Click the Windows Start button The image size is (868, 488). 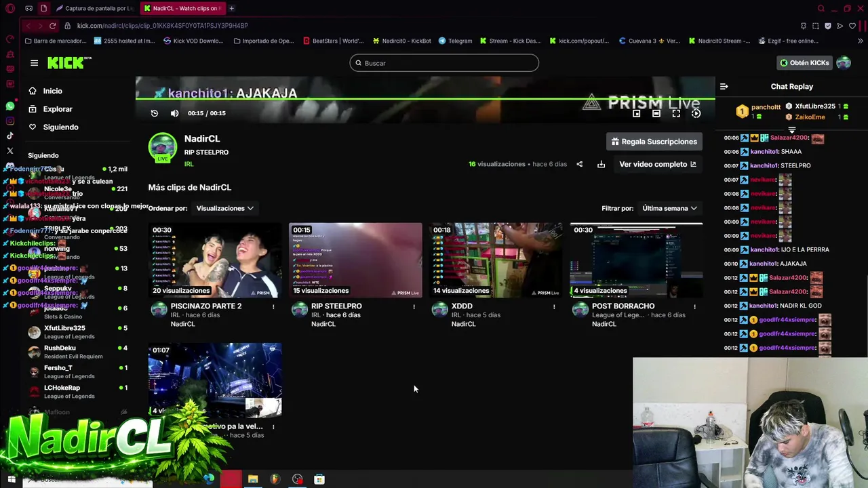[x=11, y=479]
